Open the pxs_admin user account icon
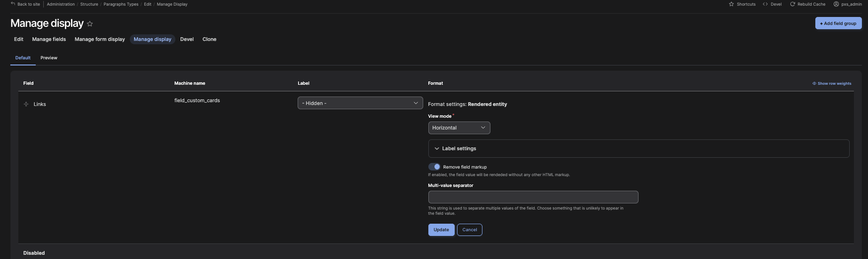 click(836, 4)
